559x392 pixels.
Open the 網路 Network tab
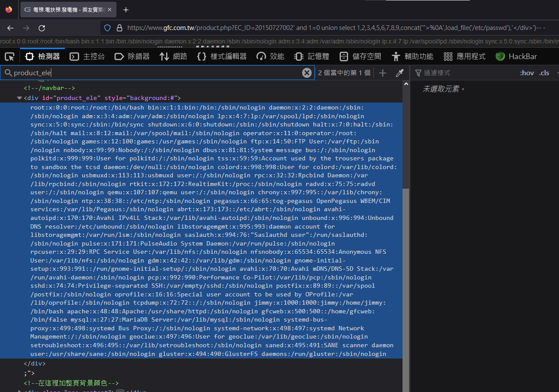point(173,56)
